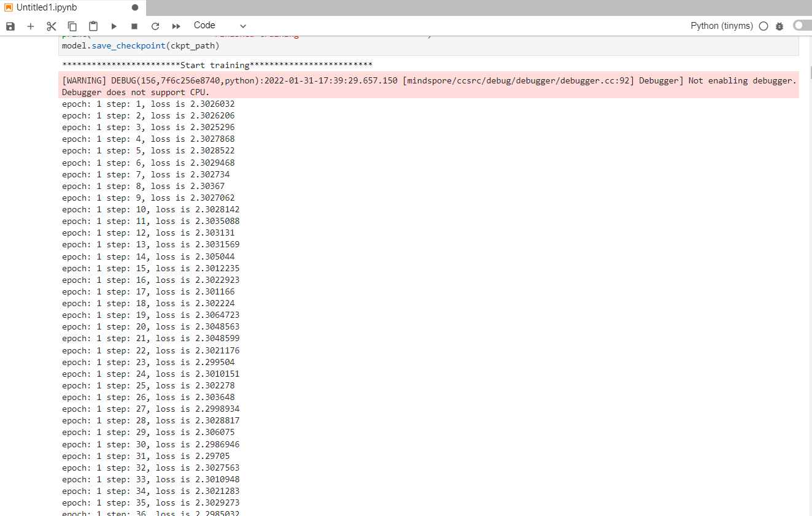Click output line step 19 loss 2.3064723
This screenshot has height=516, width=812.
[150, 315]
